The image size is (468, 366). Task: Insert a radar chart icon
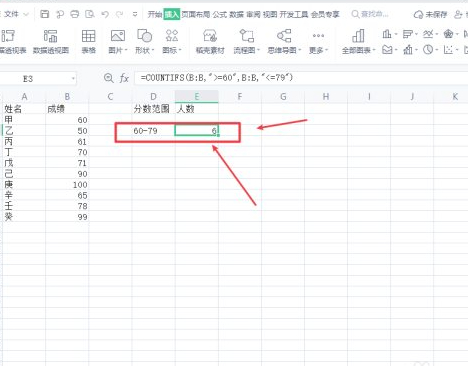(x=448, y=34)
